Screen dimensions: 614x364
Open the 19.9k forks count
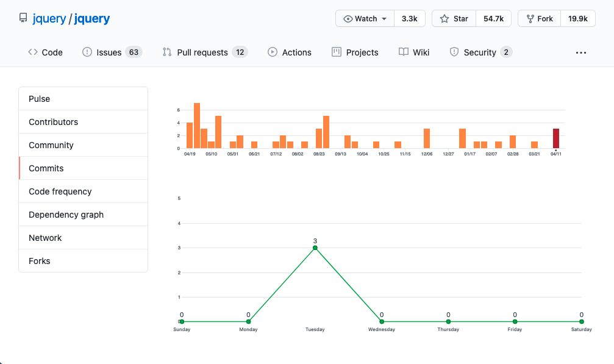[x=578, y=18]
